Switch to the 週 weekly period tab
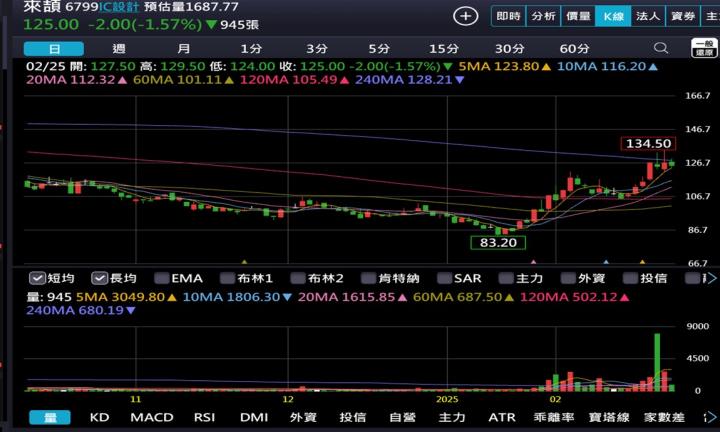 119,48
